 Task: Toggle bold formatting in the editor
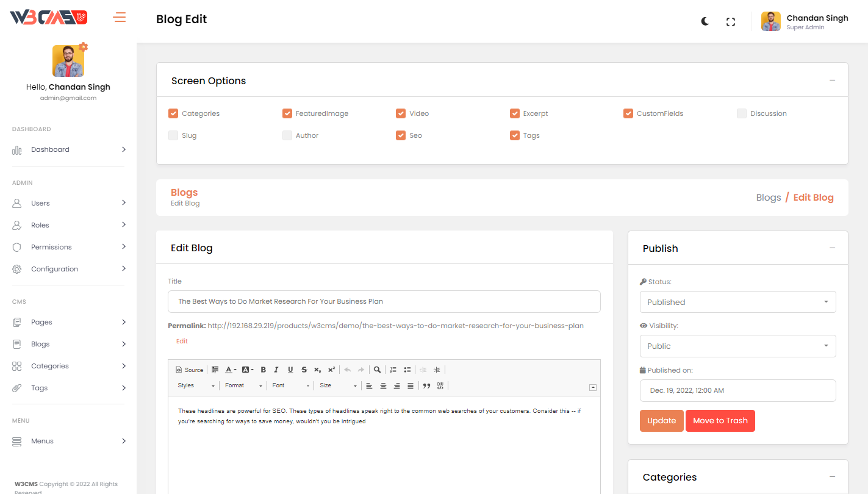[264, 370]
